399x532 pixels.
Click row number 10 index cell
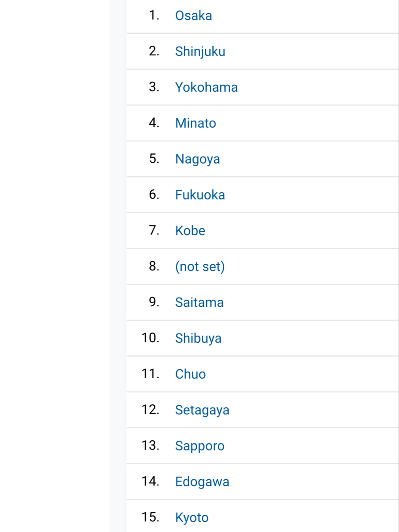tap(150, 338)
